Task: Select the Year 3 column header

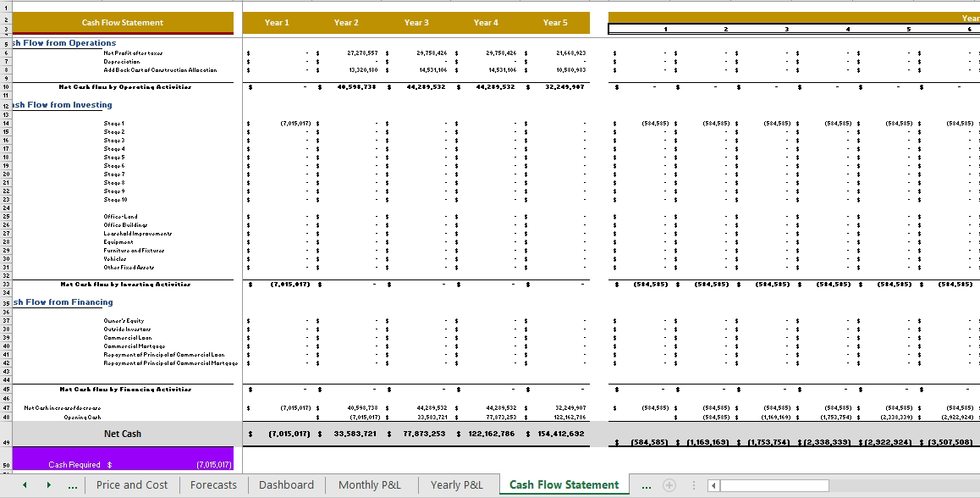Action: pyautogui.click(x=416, y=23)
